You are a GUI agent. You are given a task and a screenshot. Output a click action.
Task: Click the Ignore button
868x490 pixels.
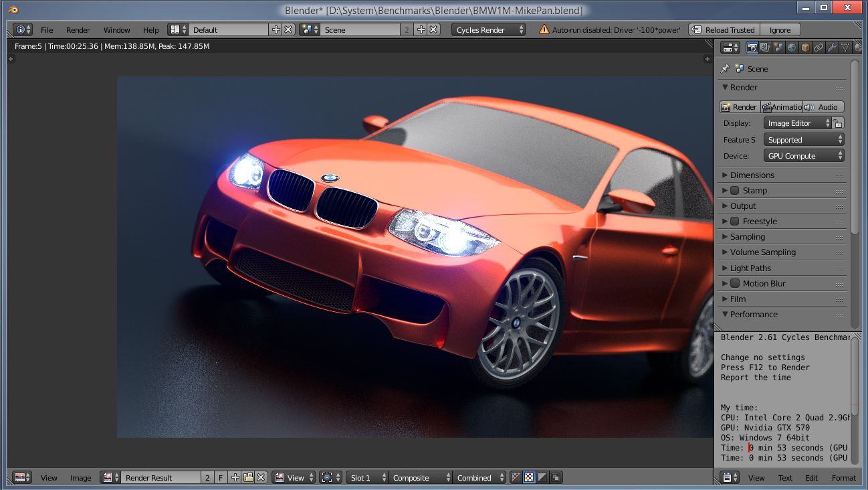coord(780,29)
